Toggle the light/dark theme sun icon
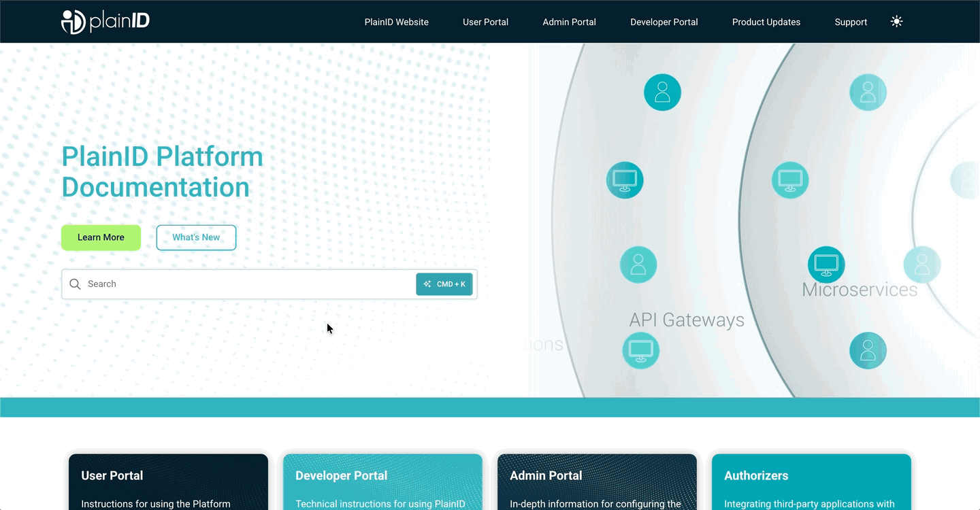This screenshot has width=980, height=510. pyautogui.click(x=896, y=22)
